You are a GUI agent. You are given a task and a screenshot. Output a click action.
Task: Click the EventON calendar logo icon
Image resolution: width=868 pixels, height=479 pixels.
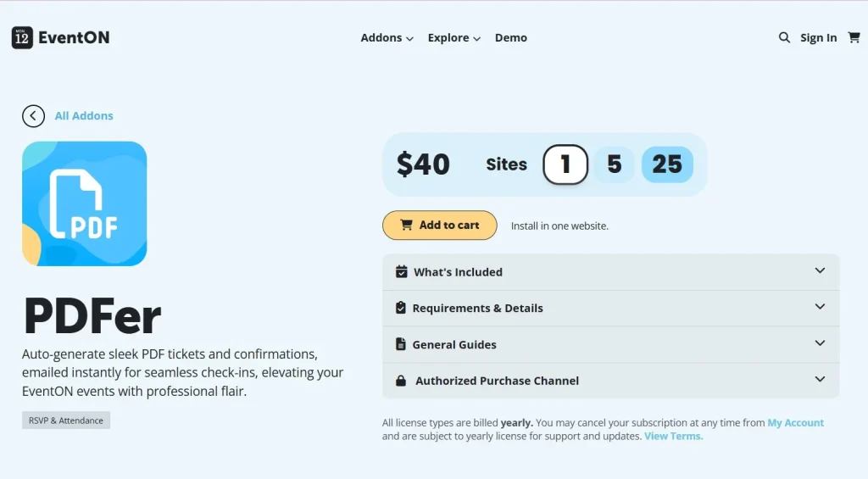pyautogui.click(x=22, y=37)
